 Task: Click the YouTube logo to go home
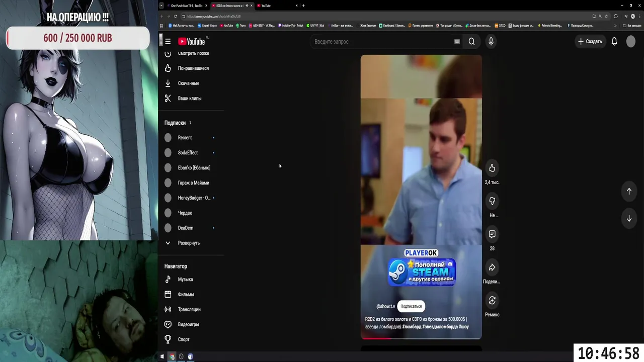click(x=192, y=42)
